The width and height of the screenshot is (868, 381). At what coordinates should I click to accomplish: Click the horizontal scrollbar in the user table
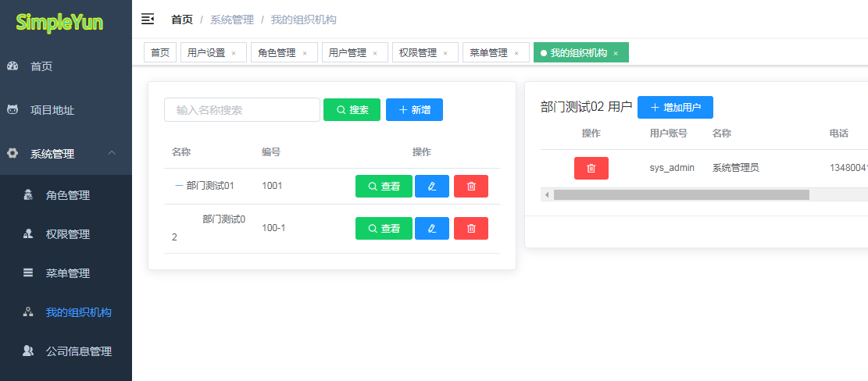[681, 194]
